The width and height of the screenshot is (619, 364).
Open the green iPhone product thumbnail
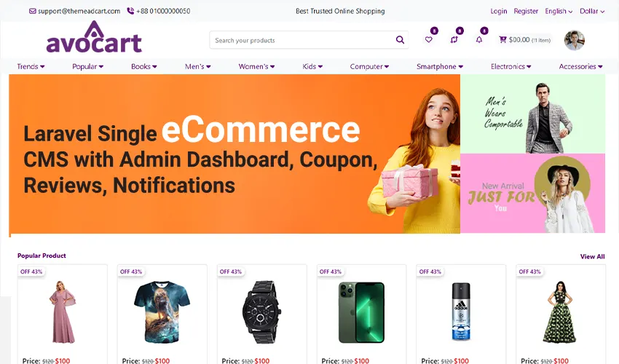(x=361, y=312)
